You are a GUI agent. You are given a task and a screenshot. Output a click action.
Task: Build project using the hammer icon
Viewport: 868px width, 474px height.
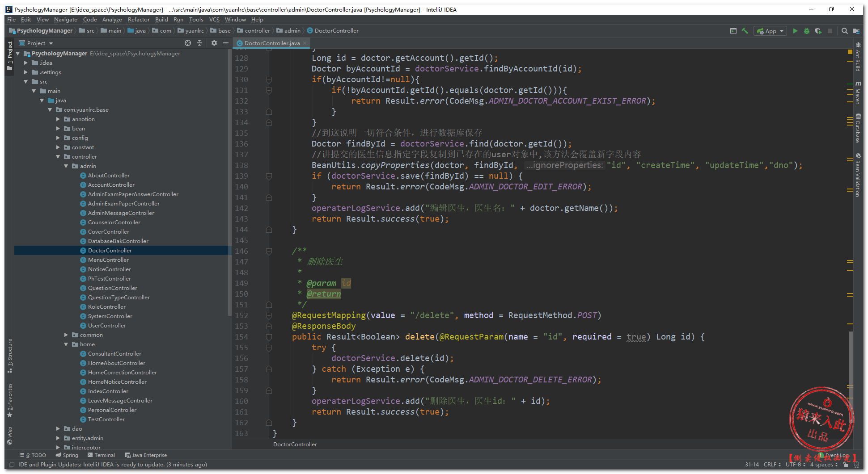pyautogui.click(x=745, y=31)
